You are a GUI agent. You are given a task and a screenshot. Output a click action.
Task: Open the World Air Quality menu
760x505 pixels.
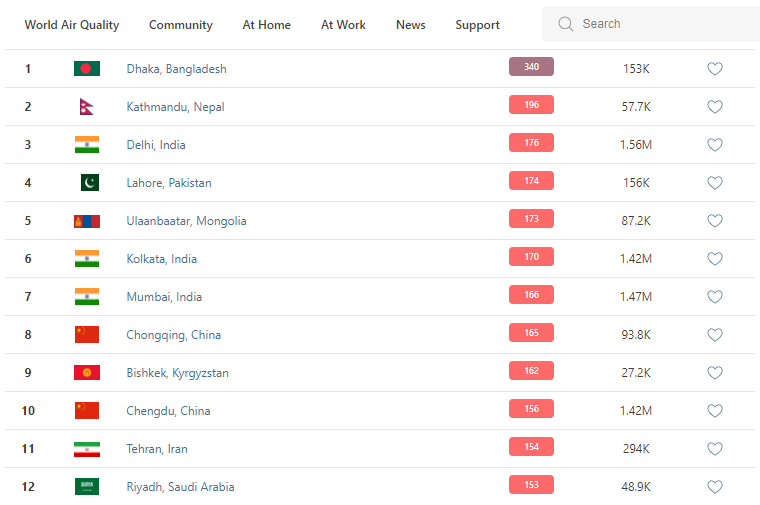click(x=72, y=25)
